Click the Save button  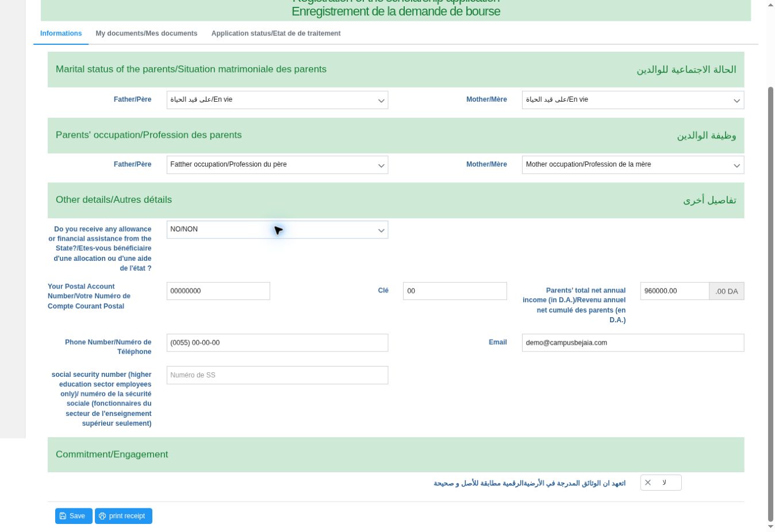[x=74, y=516]
